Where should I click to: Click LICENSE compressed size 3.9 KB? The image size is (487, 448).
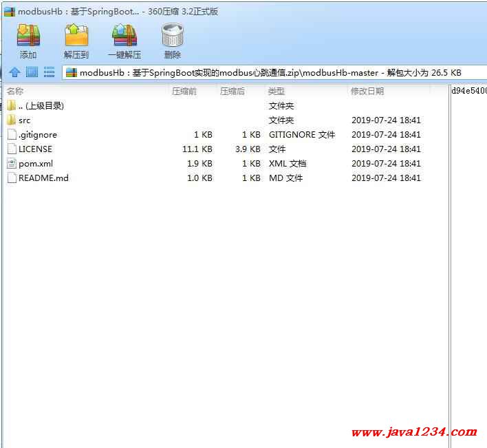(248, 149)
